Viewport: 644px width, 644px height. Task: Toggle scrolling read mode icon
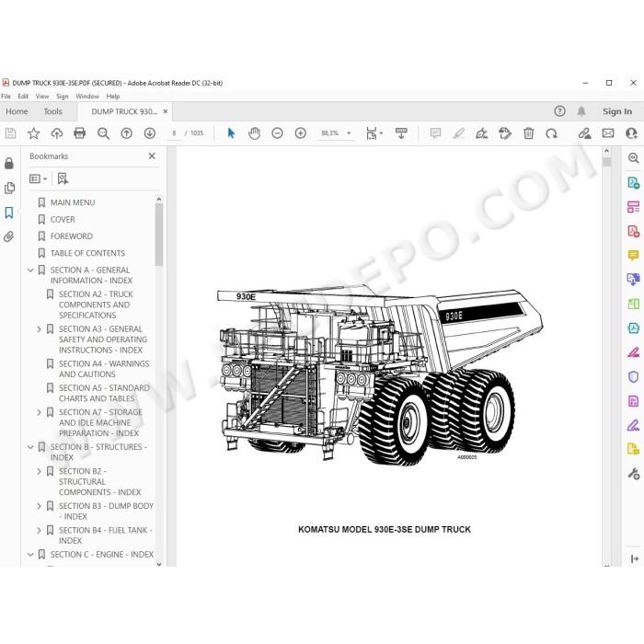click(401, 133)
